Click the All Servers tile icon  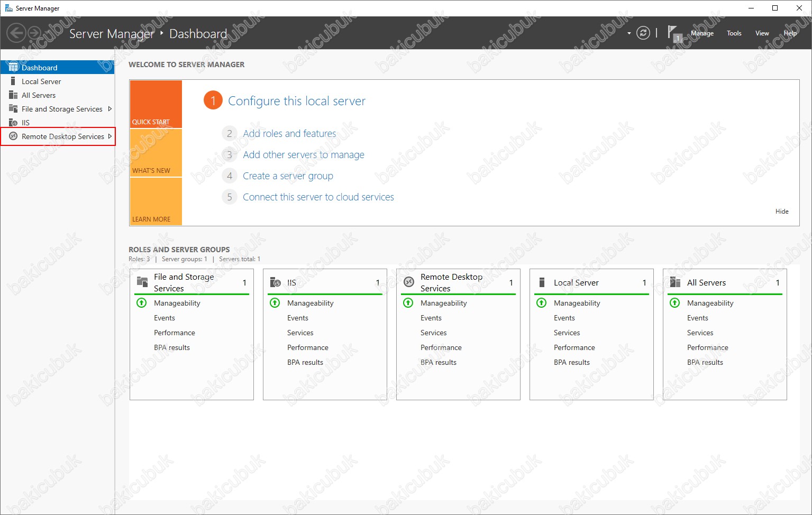click(x=676, y=282)
